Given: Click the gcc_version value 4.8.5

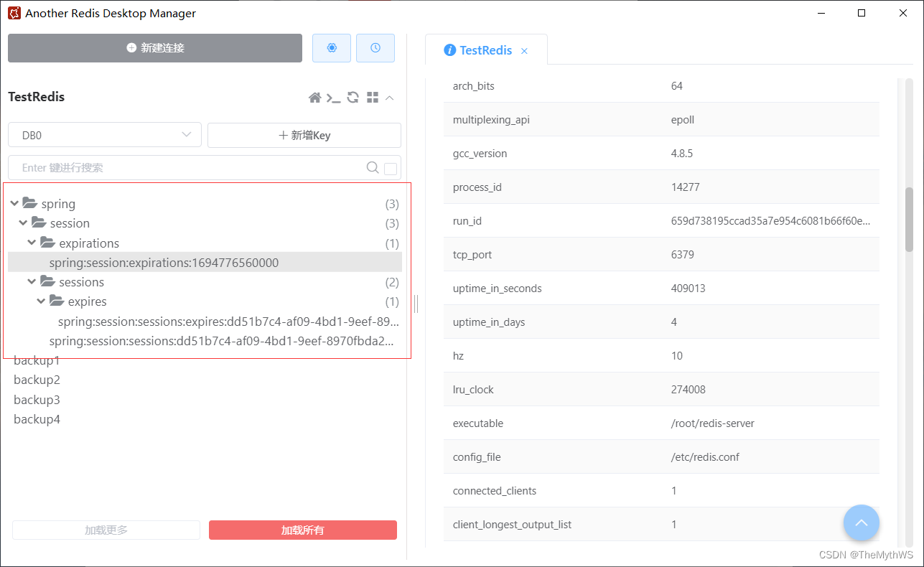Looking at the screenshot, I should 682,154.
